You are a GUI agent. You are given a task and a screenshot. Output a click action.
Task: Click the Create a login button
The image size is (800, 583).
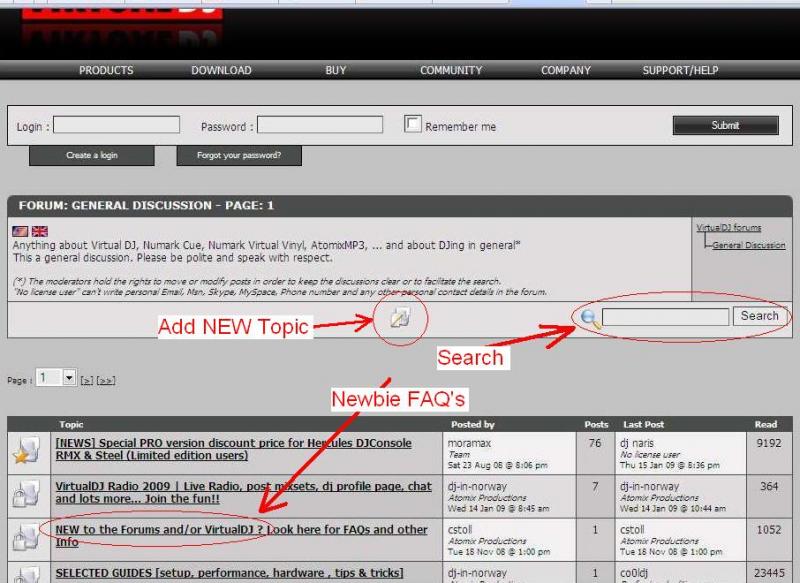click(x=92, y=156)
